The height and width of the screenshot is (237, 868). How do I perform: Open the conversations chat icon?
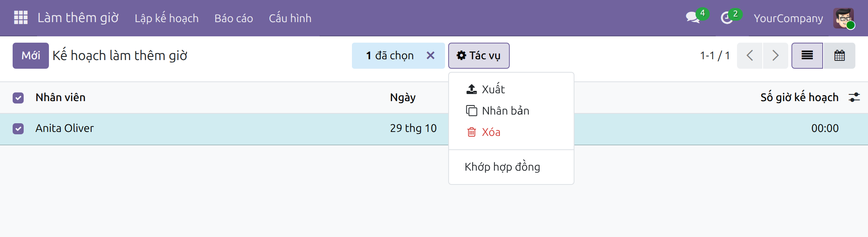[693, 18]
